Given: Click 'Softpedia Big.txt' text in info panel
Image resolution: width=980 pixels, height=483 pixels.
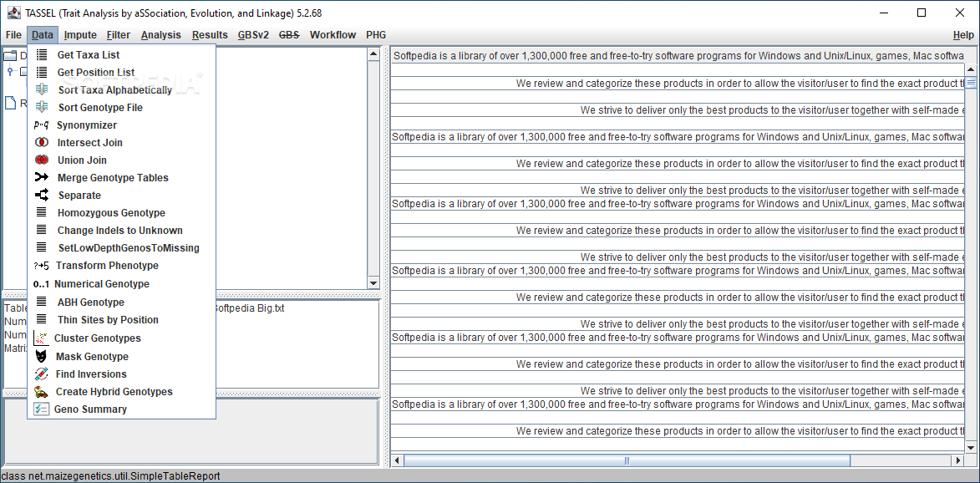Looking at the screenshot, I should 249,308.
